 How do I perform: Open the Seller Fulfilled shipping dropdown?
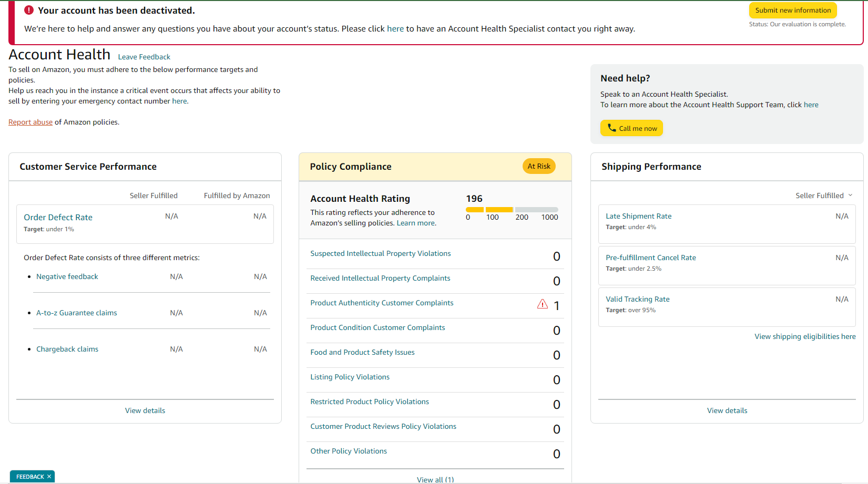coord(824,195)
